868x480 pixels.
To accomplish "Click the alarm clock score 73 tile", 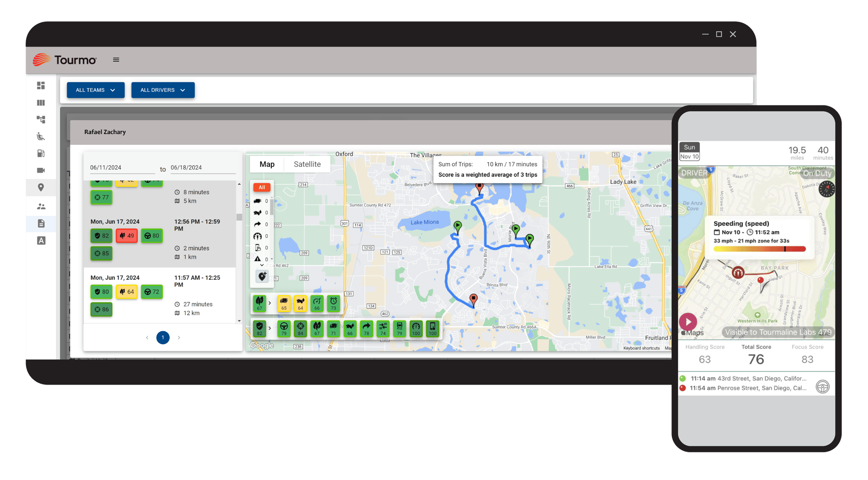I will point(333,303).
